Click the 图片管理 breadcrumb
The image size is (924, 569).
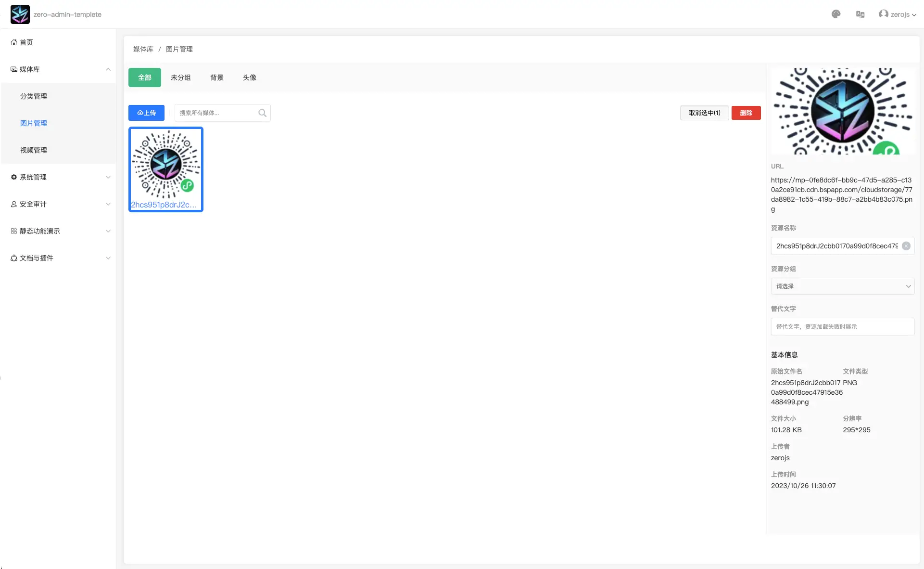point(179,49)
